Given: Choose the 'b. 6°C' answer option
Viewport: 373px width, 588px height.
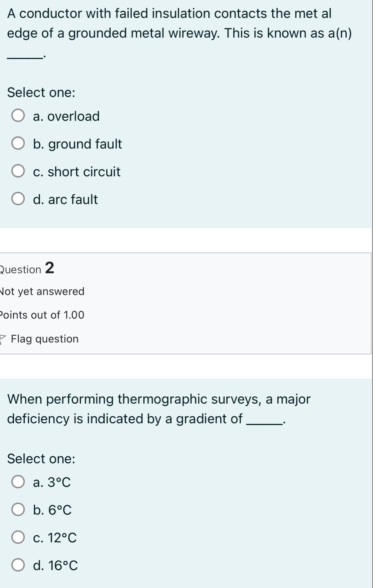Looking at the screenshot, I should pos(18,510).
